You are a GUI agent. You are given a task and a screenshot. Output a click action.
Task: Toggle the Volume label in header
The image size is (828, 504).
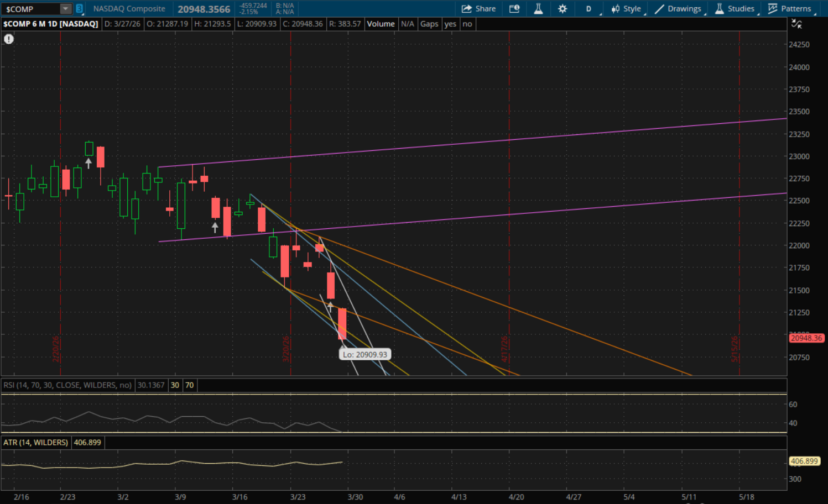point(381,24)
